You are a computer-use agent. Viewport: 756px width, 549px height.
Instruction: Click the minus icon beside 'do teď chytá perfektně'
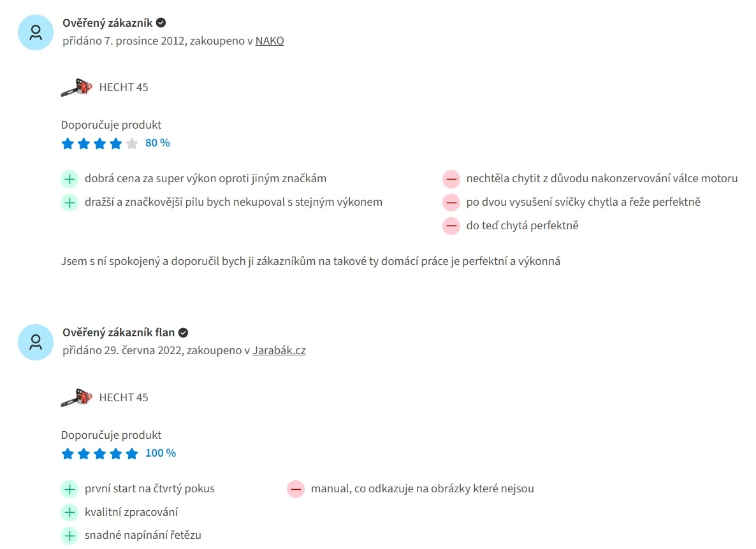[451, 225]
